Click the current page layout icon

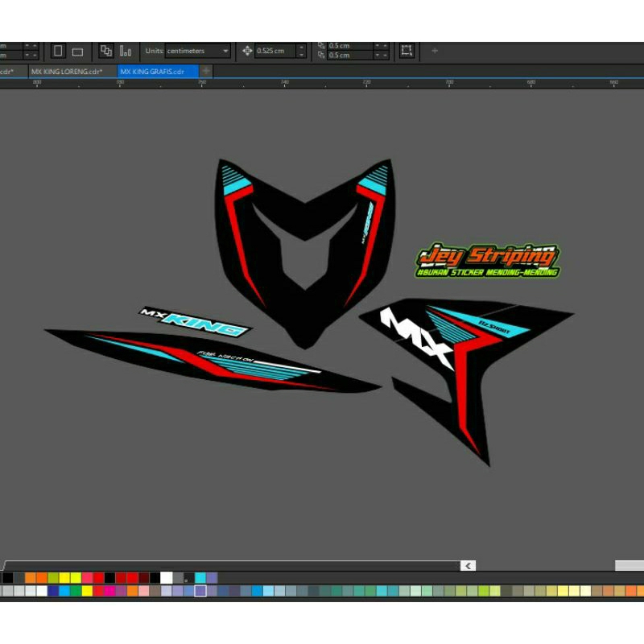pyautogui.click(x=126, y=51)
